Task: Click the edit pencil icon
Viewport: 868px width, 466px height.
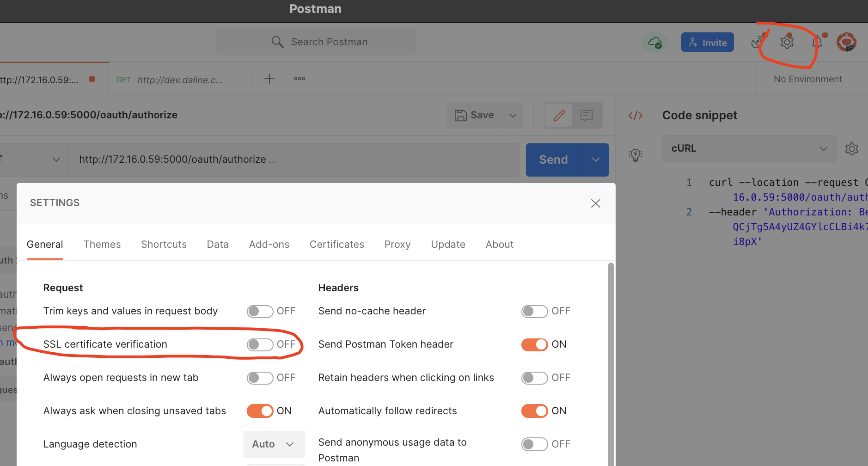Action: pos(559,115)
